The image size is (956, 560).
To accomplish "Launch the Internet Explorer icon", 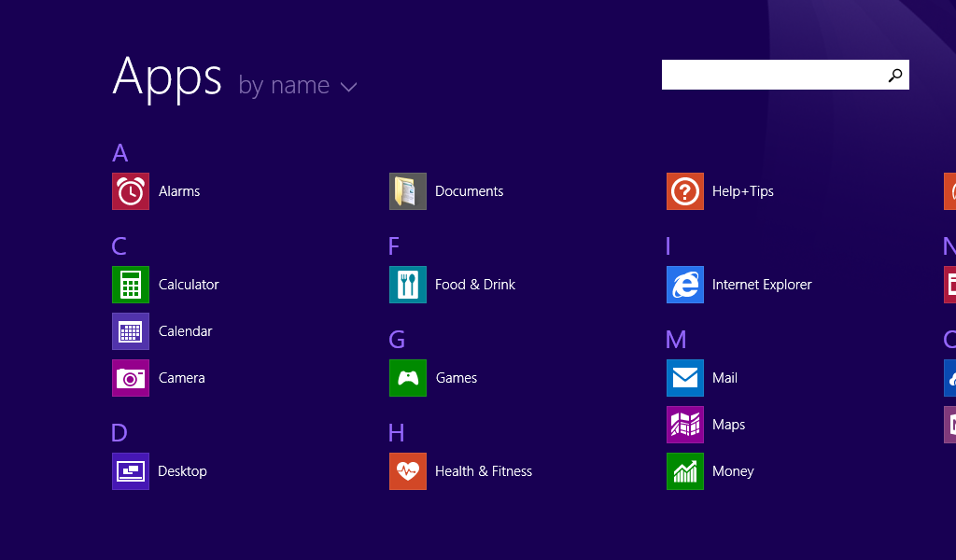I will coord(685,285).
